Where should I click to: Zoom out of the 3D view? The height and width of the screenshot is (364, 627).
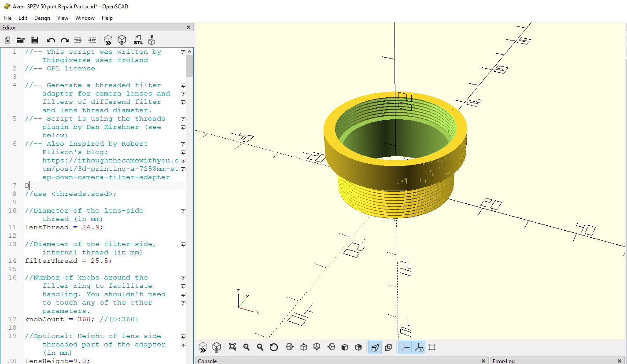coord(260,347)
